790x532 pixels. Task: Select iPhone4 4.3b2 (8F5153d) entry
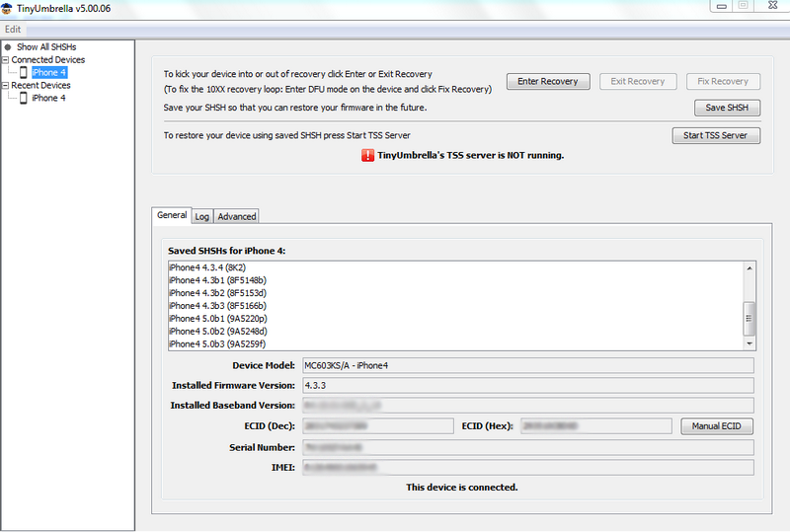click(x=455, y=293)
